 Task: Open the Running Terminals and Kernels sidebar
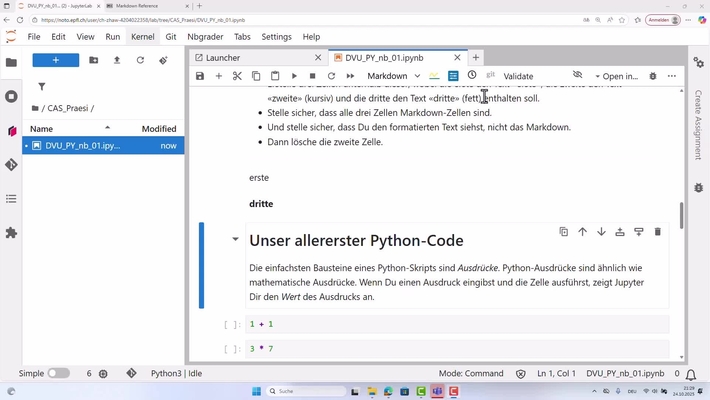click(11, 97)
